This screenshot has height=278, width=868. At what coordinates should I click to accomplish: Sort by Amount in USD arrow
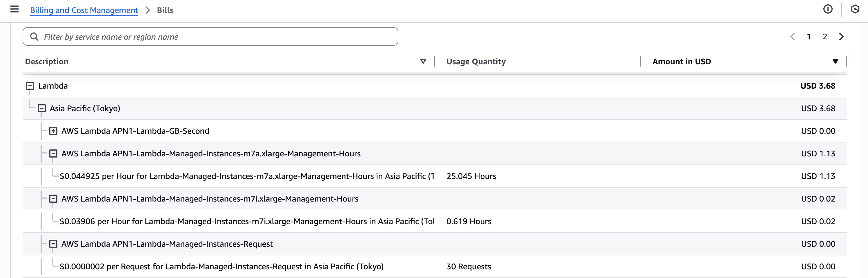[835, 62]
